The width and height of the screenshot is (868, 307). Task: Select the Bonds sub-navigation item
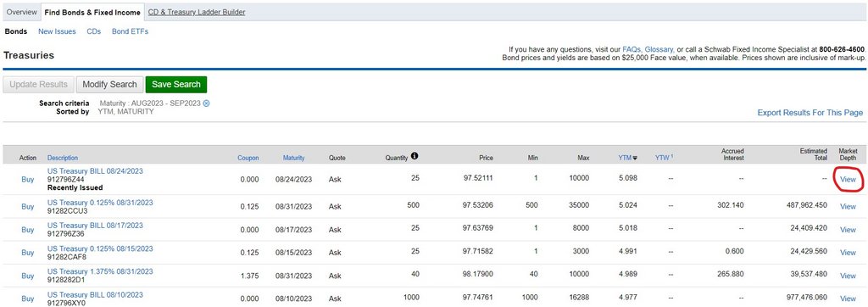pyautogui.click(x=15, y=31)
